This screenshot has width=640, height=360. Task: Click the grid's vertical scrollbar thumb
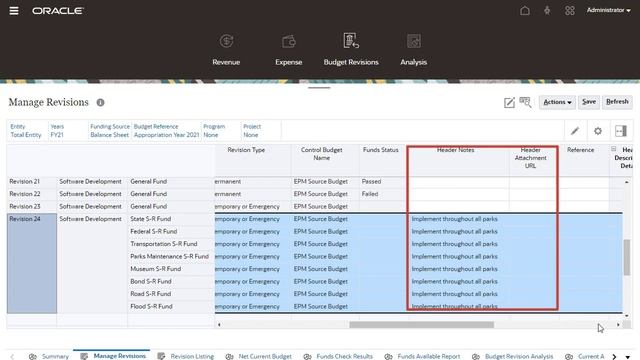point(627,257)
